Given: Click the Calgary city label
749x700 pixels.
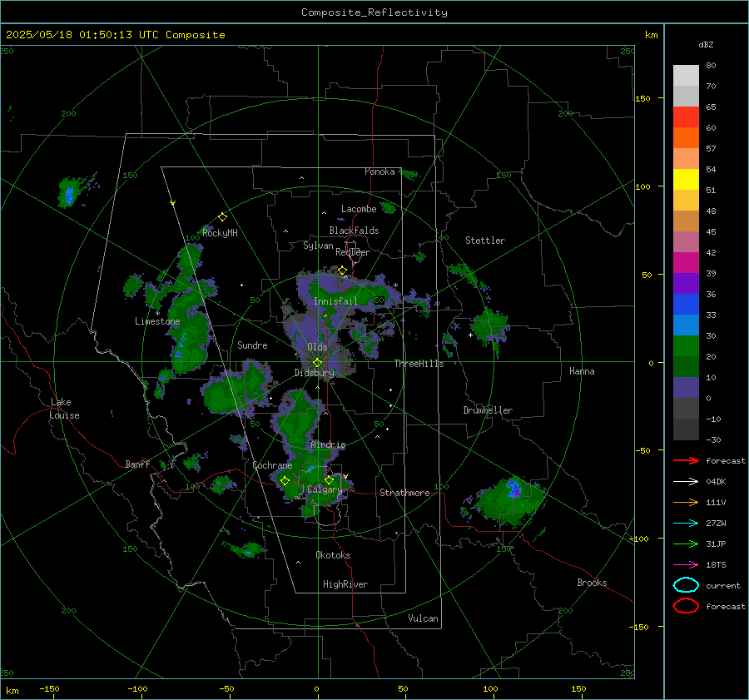Looking at the screenshot, I should tap(325, 489).
